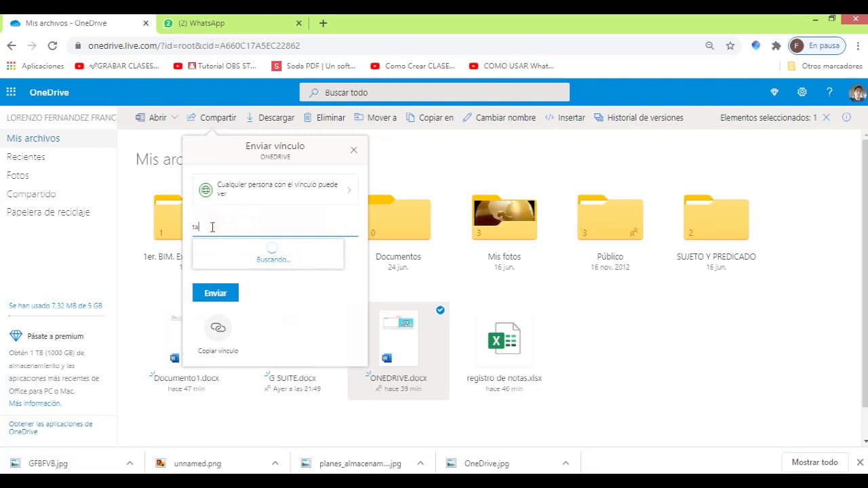Open the OneDrive settings gear
This screenshot has height=488, width=868.
pyautogui.click(x=802, y=92)
